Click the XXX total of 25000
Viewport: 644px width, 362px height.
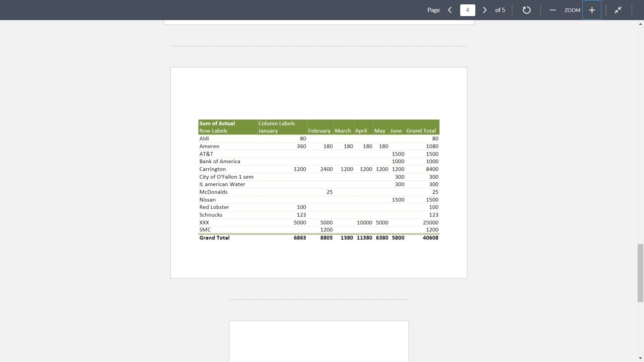click(431, 222)
